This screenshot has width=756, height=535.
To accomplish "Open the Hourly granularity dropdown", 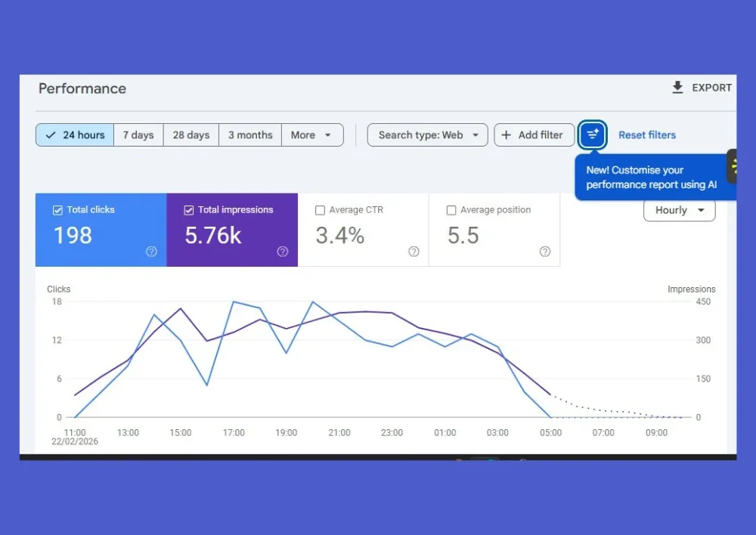I will point(678,211).
